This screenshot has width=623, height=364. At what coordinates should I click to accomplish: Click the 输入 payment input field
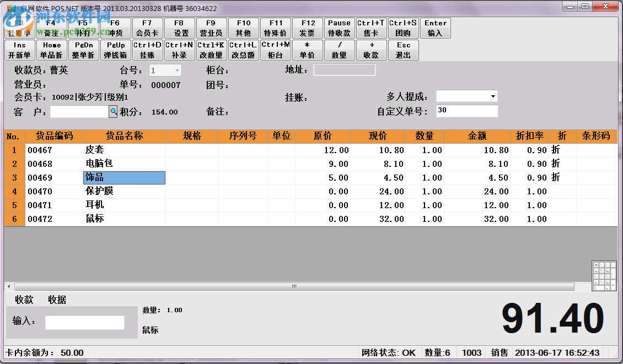[85, 322]
